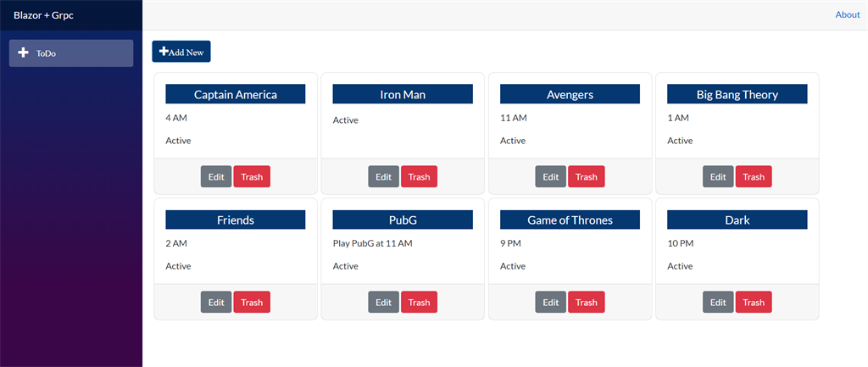Click the plus icon beside ToDo
This screenshot has height=367, width=868.
23,53
